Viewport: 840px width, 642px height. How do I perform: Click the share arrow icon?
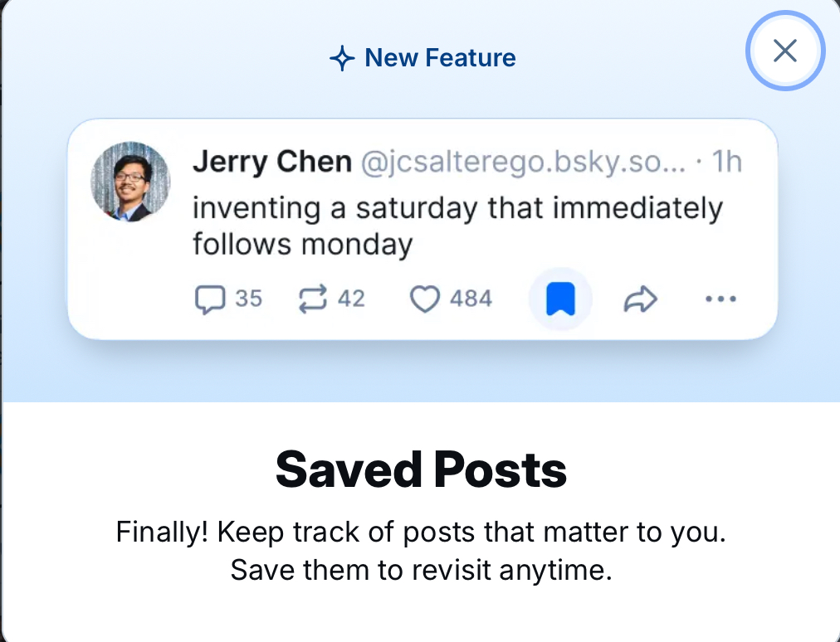[x=640, y=299]
